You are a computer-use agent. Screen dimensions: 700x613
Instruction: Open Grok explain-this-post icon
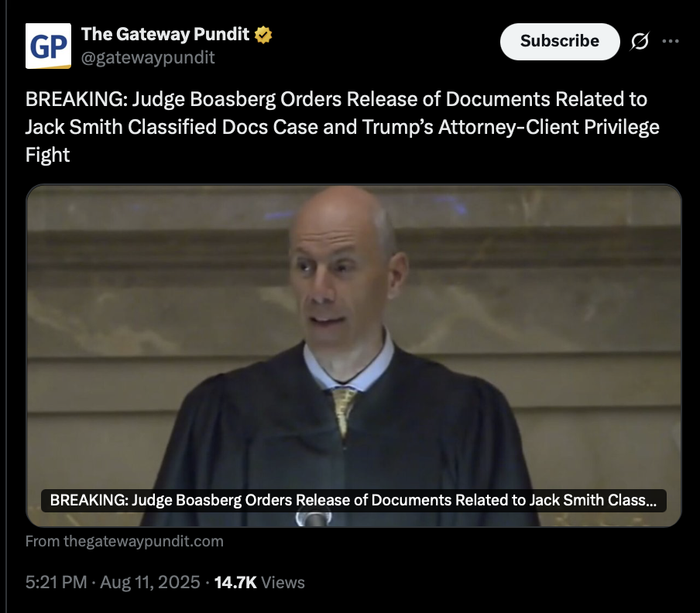[x=640, y=42]
